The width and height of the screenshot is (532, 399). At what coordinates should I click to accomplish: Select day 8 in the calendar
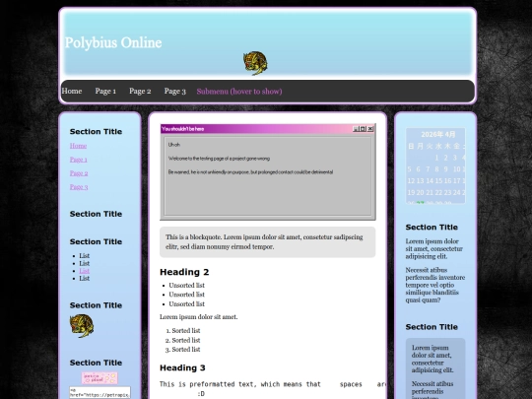(x=436, y=169)
